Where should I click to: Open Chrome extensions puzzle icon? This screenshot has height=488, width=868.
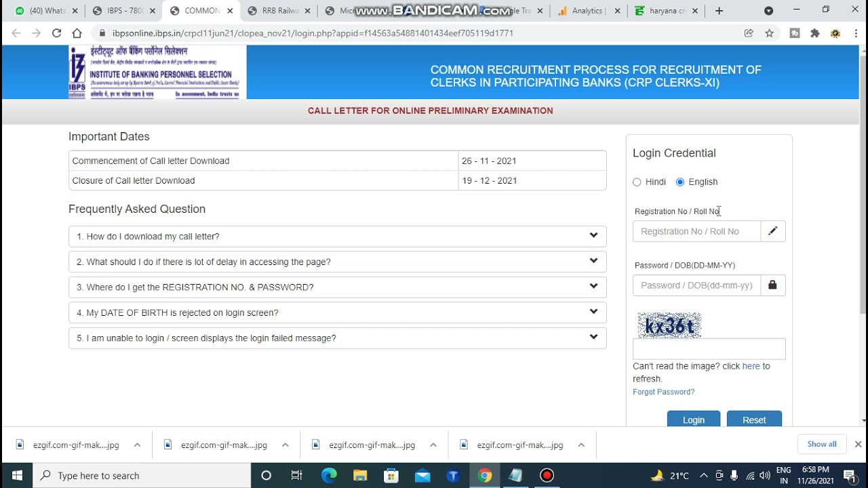click(815, 33)
